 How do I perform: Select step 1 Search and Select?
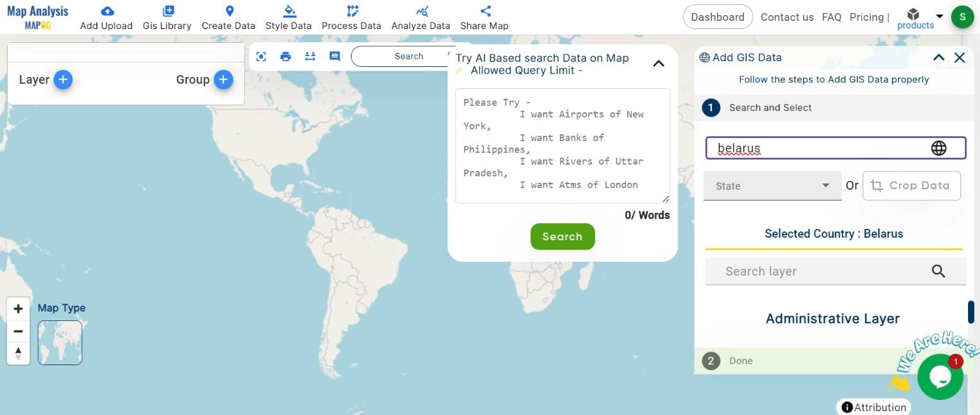tap(835, 108)
